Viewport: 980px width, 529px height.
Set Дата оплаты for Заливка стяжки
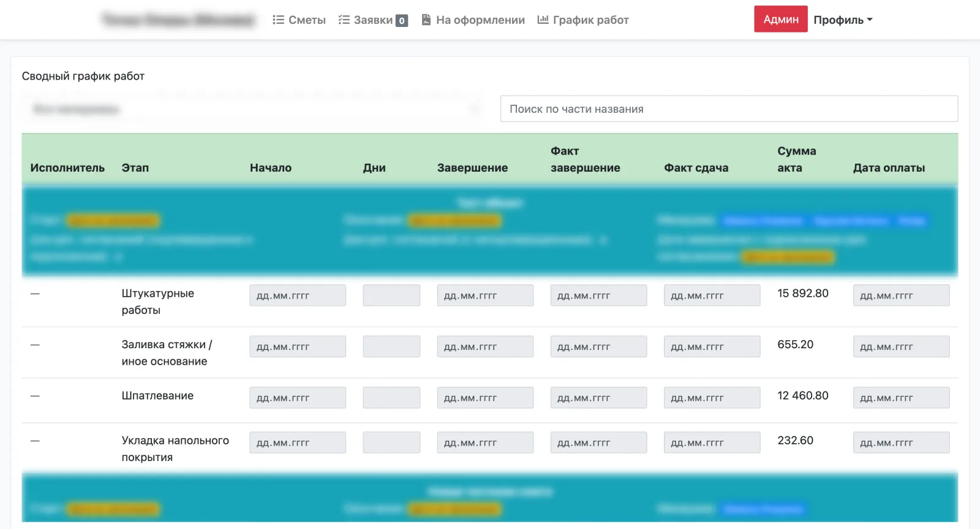[x=901, y=346]
